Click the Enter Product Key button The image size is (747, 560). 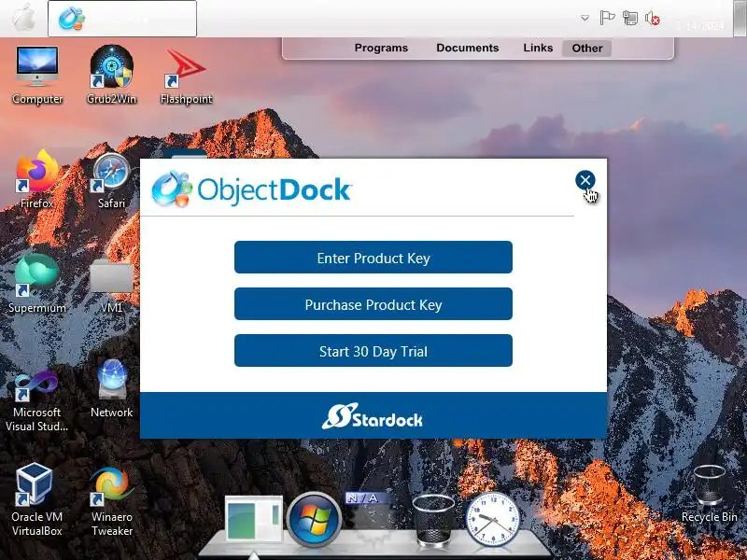pyautogui.click(x=373, y=258)
